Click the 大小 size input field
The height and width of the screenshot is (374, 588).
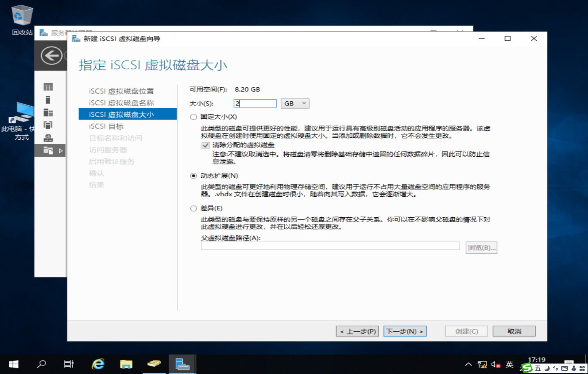pyautogui.click(x=255, y=104)
